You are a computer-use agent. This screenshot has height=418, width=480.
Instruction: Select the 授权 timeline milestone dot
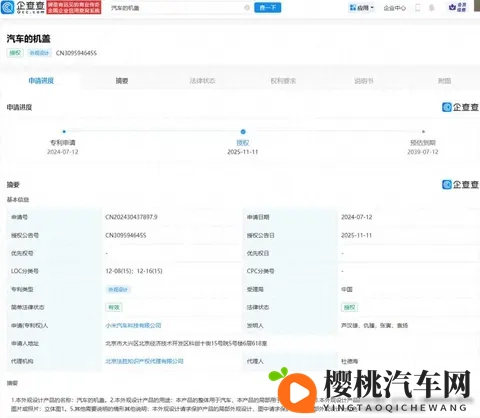[243, 132]
